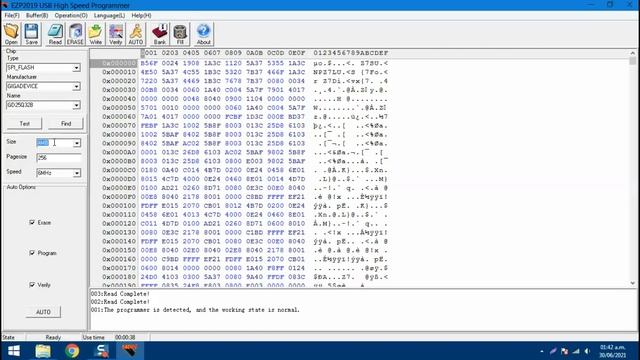Click the taskbar clock and date
This screenshot has width=640, height=360.
pyautogui.click(x=612, y=351)
